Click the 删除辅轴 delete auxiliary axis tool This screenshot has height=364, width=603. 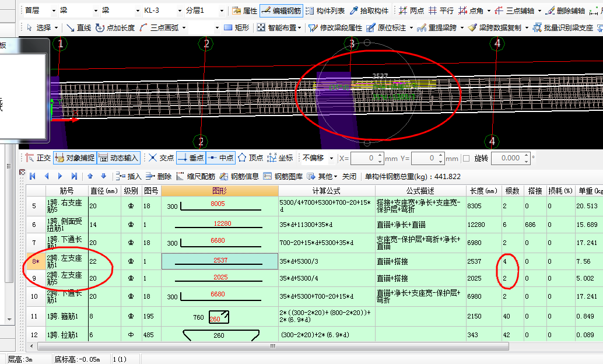[x=565, y=10]
